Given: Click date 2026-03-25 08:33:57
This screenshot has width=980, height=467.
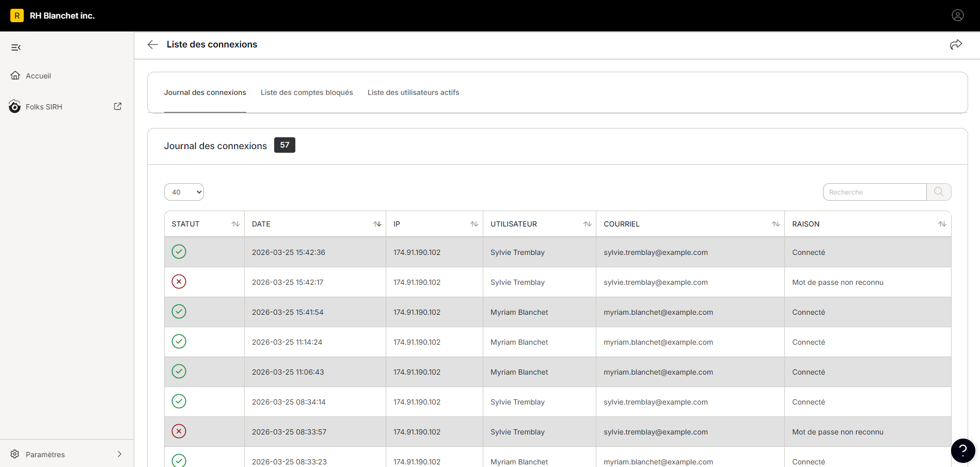Looking at the screenshot, I should click(x=289, y=432).
